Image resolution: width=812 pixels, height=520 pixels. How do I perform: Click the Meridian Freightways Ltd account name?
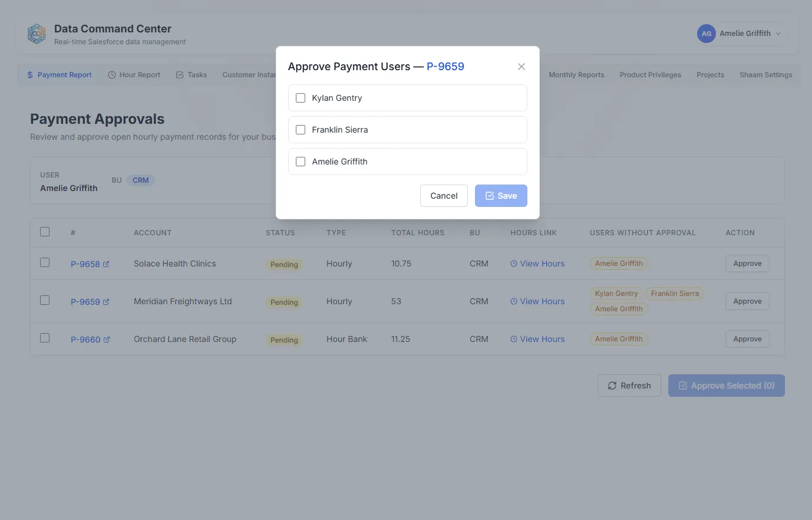pos(183,301)
